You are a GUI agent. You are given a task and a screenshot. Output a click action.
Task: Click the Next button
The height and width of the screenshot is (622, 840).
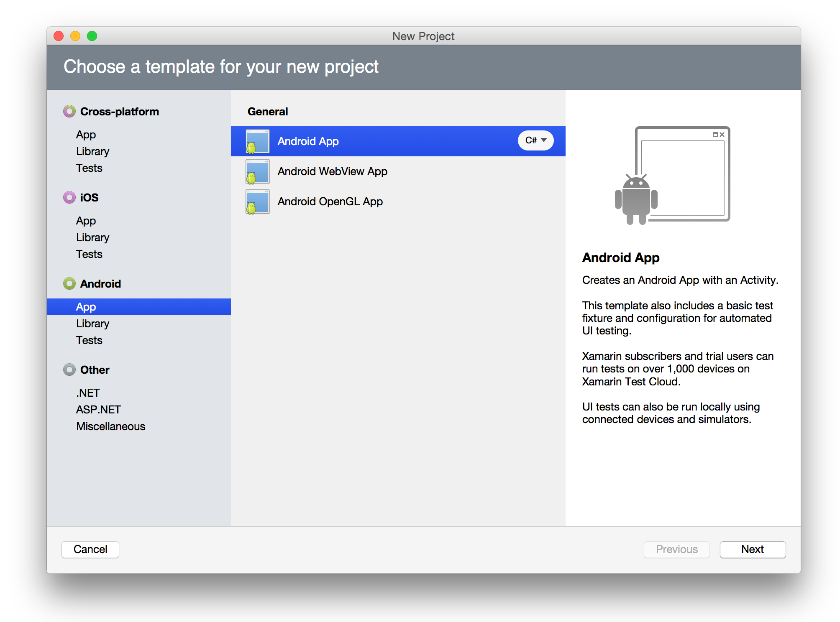[752, 549]
